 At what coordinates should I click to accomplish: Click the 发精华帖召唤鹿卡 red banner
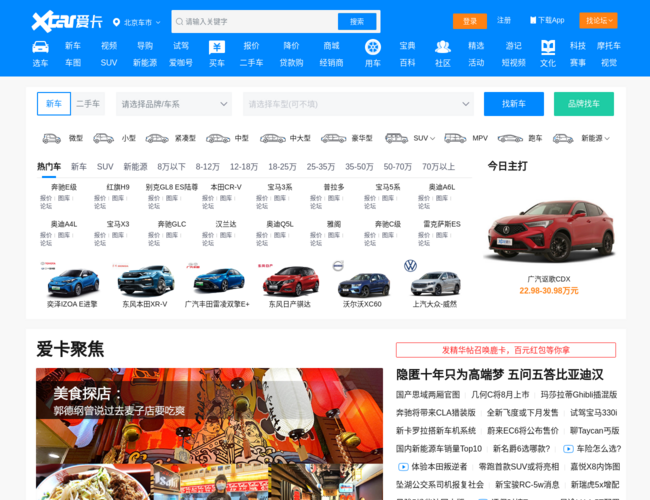coord(506,350)
